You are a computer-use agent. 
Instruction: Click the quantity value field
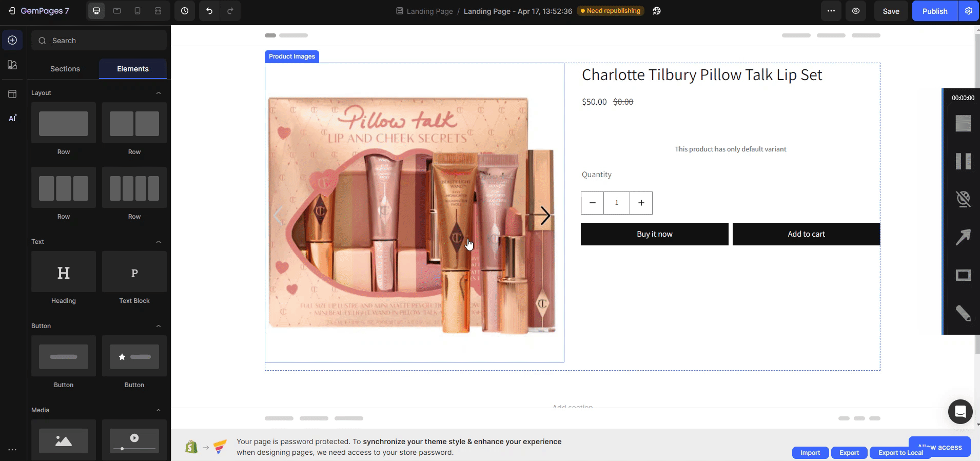617,203
